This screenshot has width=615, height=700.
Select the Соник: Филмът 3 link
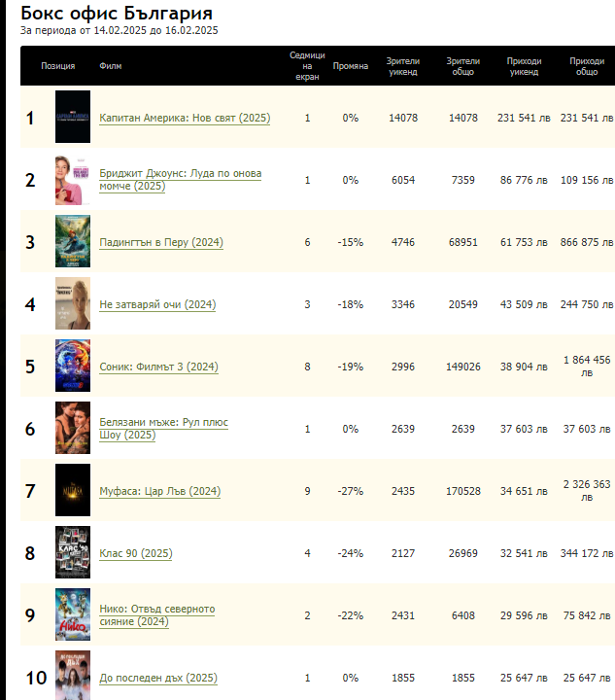[x=158, y=367]
